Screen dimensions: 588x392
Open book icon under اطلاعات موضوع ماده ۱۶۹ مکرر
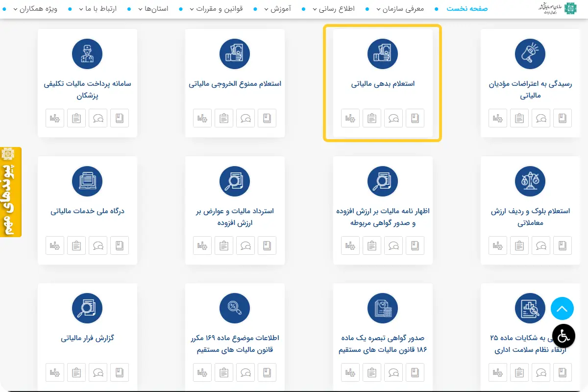point(267,373)
